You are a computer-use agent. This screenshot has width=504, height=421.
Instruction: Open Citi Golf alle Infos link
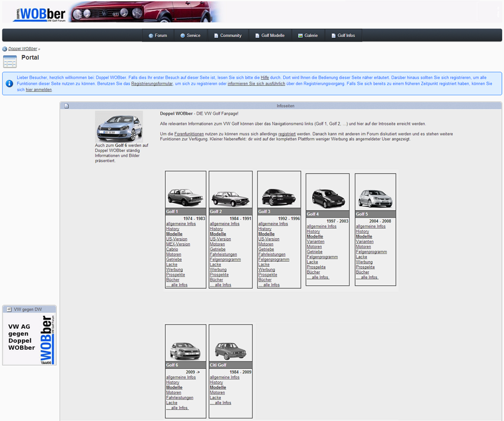pos(220,403)
